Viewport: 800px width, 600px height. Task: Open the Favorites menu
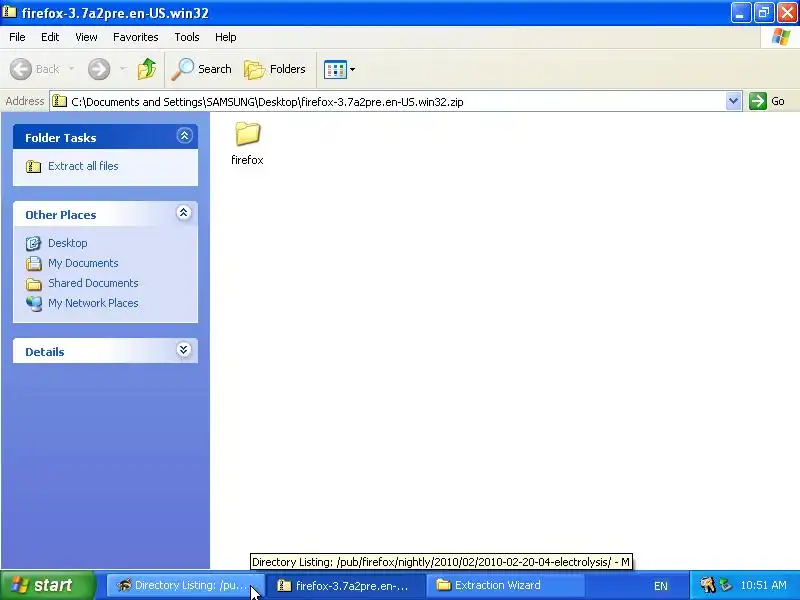(x=136, y=37)
